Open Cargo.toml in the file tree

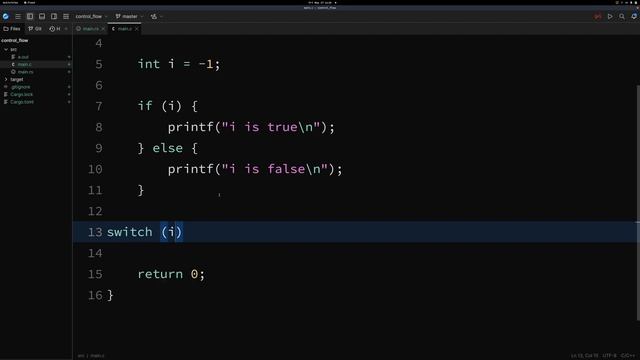(22, 102)
